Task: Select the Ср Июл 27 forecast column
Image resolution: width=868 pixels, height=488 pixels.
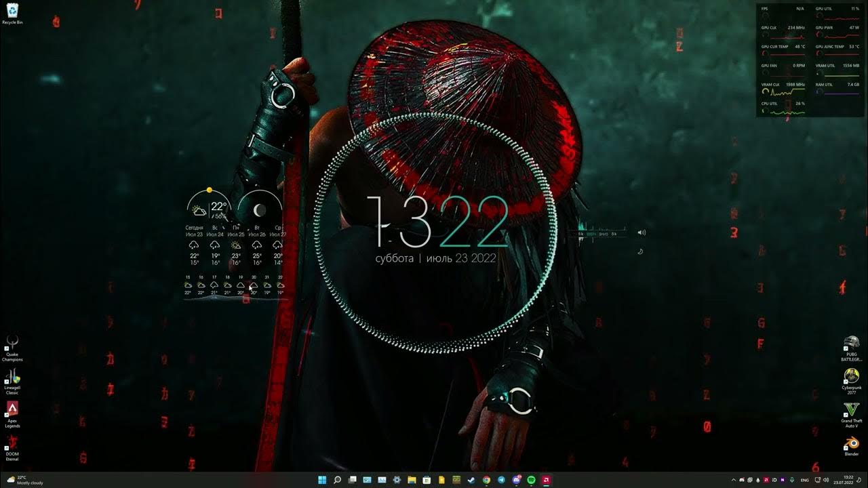Action: pos(278,245)
